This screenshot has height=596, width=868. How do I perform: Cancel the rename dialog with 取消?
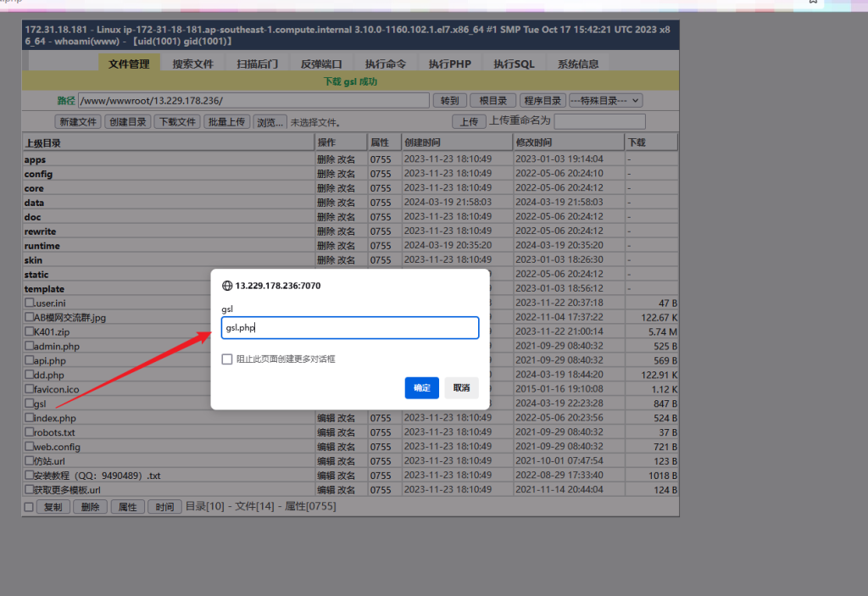tap(461, 388)
